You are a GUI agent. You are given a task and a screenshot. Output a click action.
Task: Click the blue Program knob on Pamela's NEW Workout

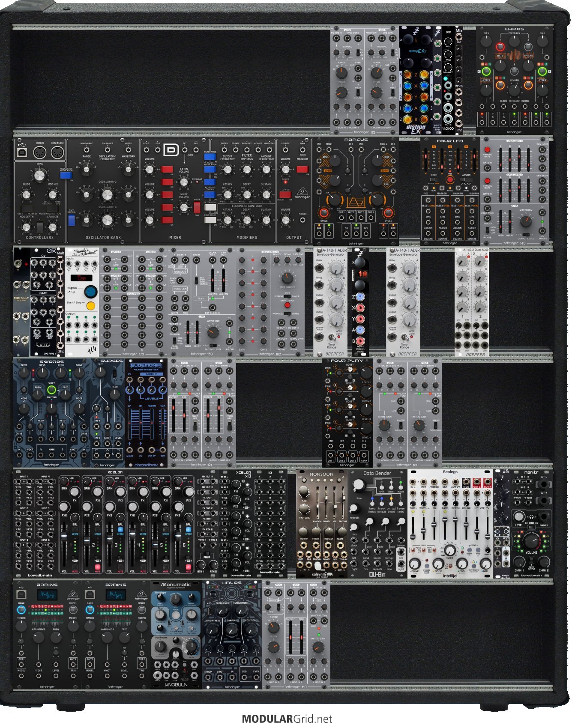[90, 292]
